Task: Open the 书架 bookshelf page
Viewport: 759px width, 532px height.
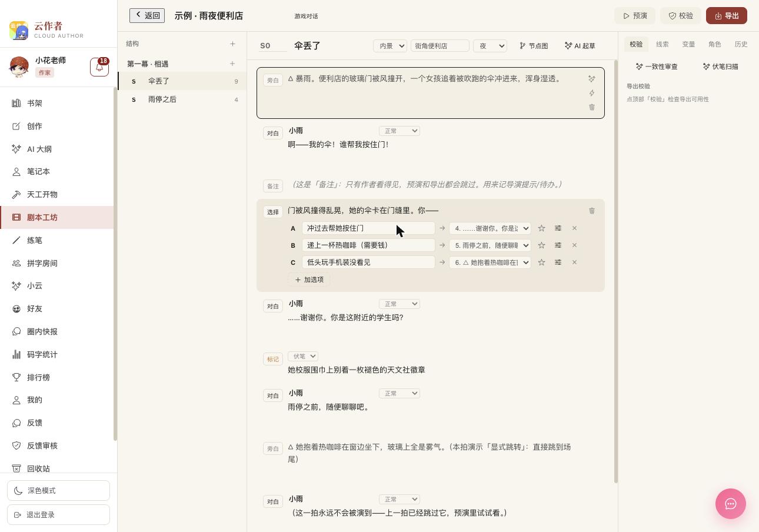Action: (x=57, y=104)
